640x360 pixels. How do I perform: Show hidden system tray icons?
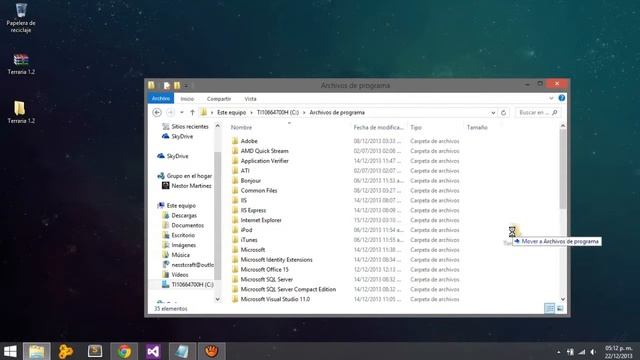point(558,352)
